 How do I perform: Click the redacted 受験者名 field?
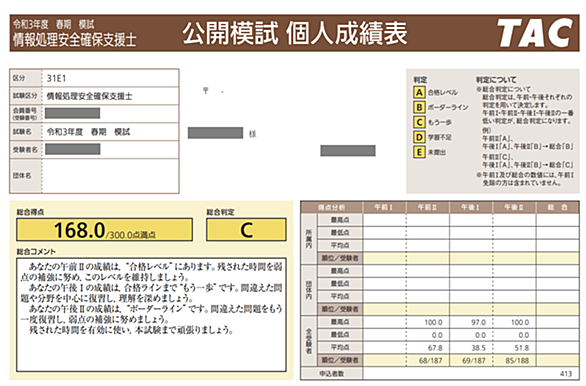tap(73, 149)
